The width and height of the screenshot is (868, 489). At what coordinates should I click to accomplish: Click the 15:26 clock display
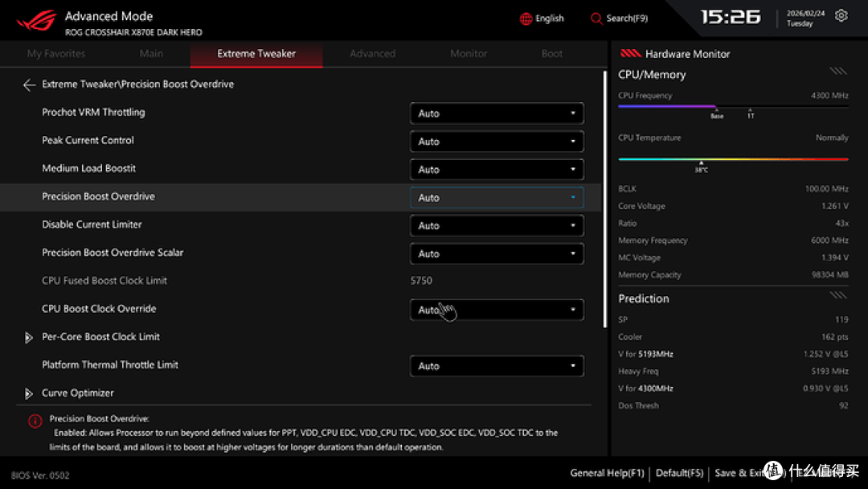click(x=731, y=17)
